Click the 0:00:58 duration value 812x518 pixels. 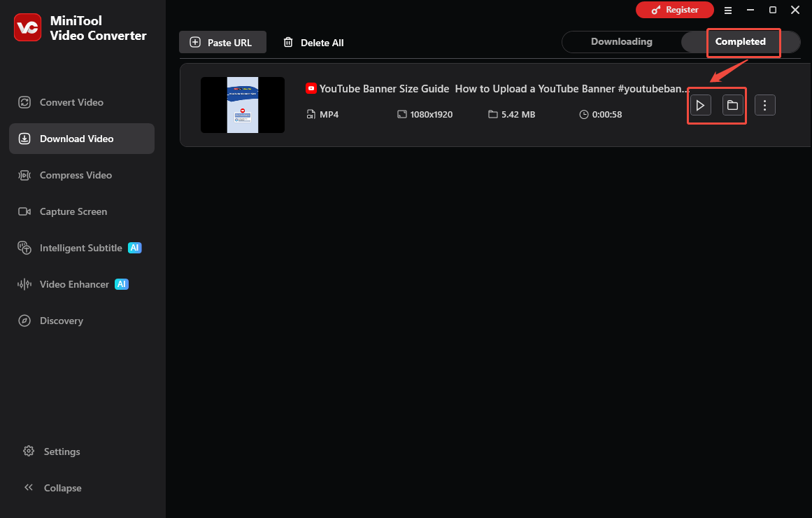point(607,115)
